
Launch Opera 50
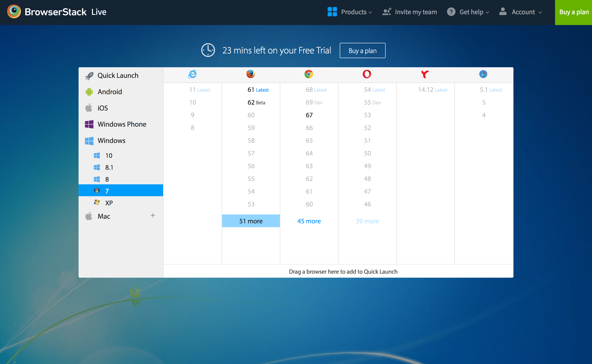(367, 153)
